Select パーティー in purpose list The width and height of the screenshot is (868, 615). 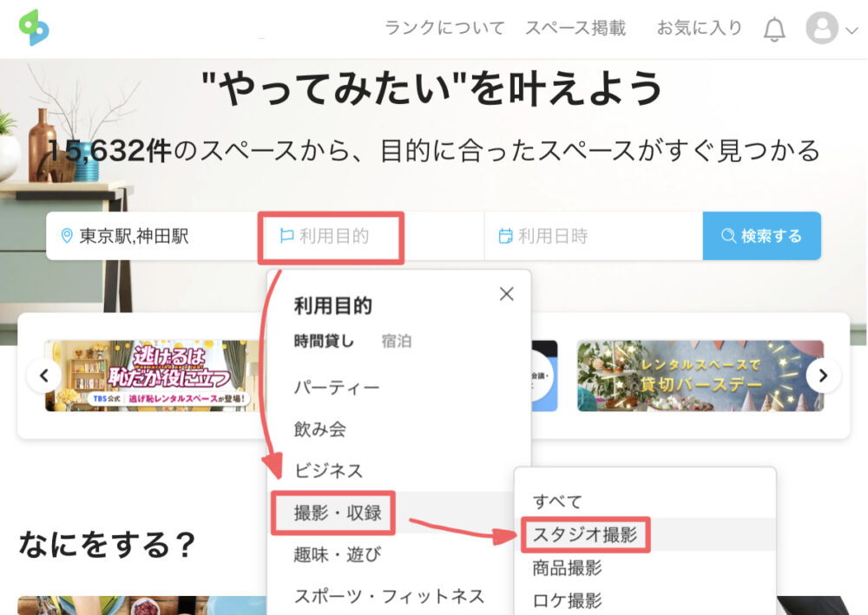pos(337,387)
